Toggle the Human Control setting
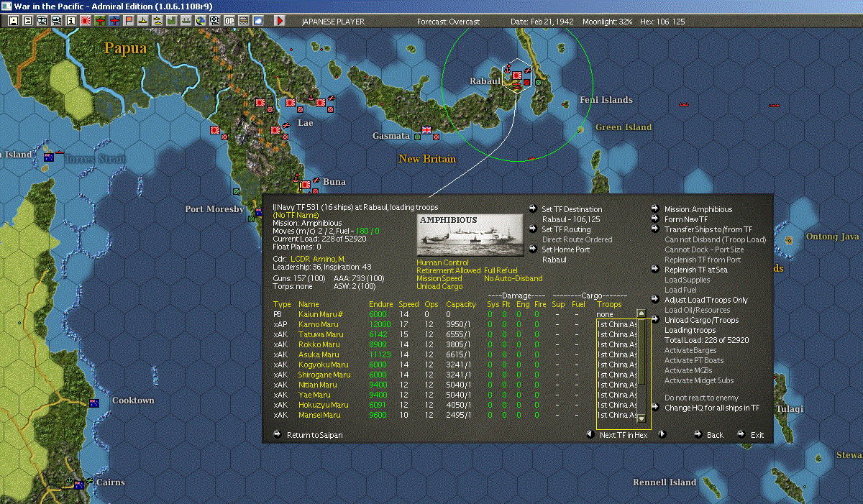The height and width of the screenshot is (504, 863). 443,263
